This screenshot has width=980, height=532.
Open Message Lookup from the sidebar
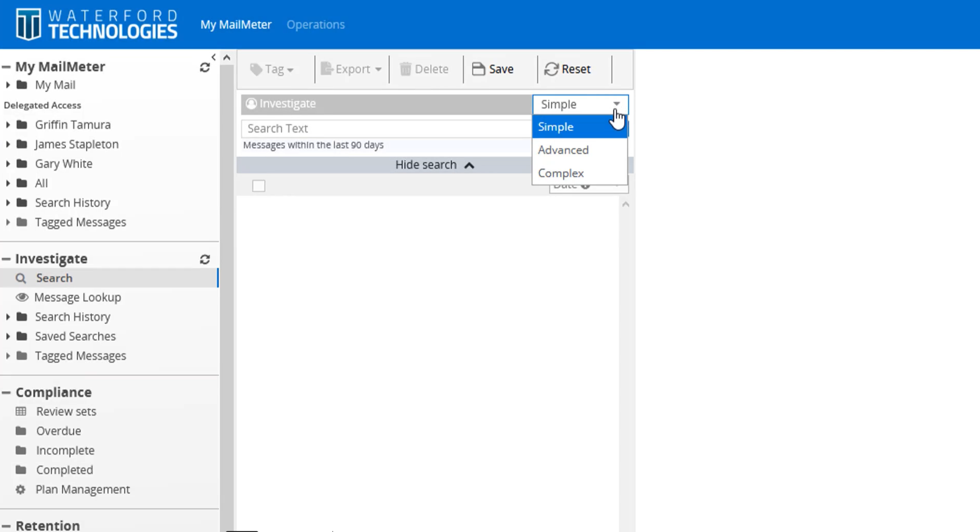(77, 297)
